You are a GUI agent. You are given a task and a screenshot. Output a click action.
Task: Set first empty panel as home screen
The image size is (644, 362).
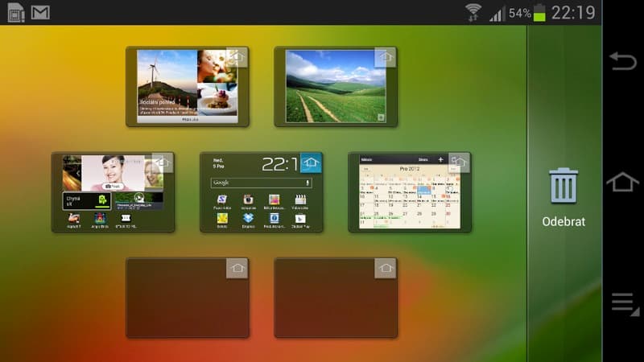point(237,269)
